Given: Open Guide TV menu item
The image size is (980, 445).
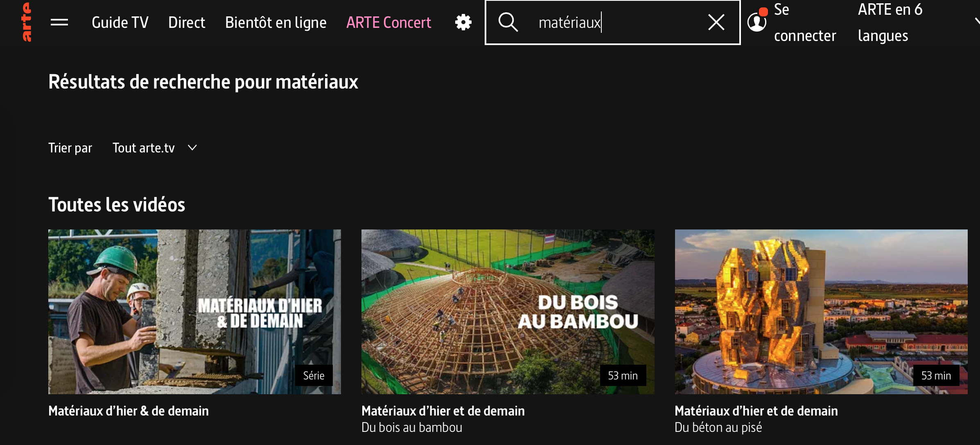Looking at the screenshot, I should pyautogui.click(x=120, y=23).
